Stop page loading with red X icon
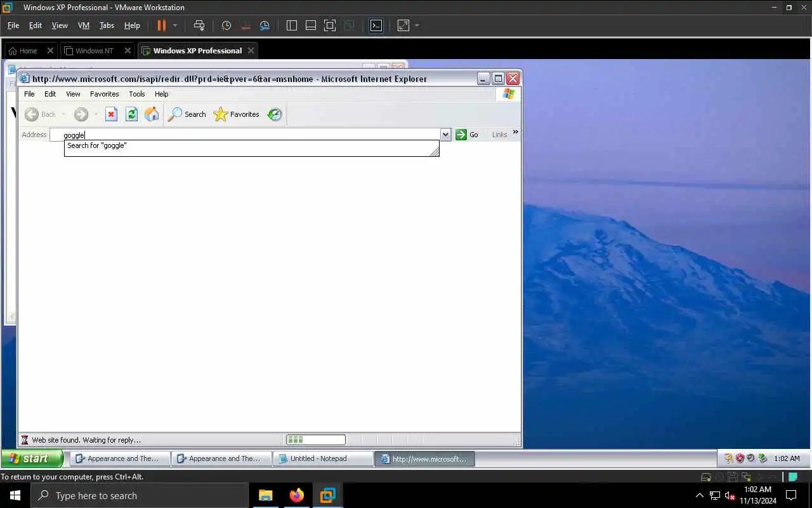The height and width of the screenshot is (508, 812). 111,114
